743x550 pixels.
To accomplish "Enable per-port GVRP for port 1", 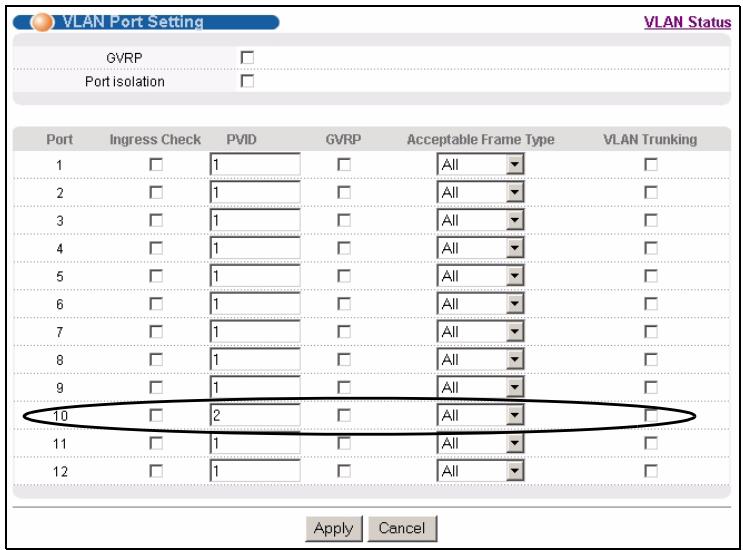I will [x=344, y=165].
